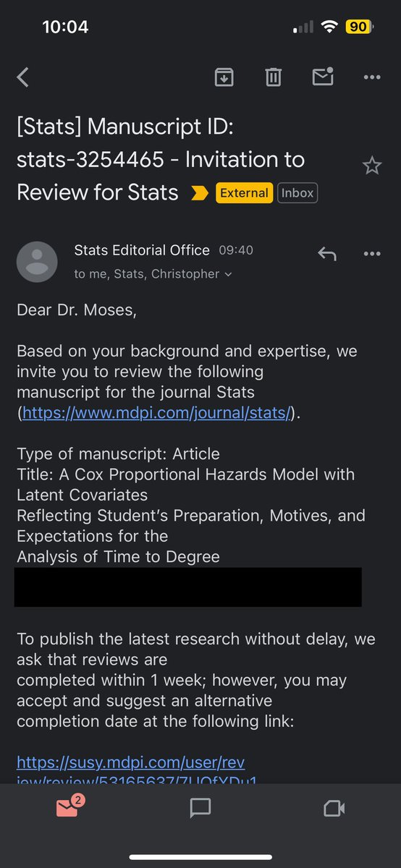This screenshot has width=401, height=868.
Task: Open the sender row three-dot menu
Action: pos(372,255)
